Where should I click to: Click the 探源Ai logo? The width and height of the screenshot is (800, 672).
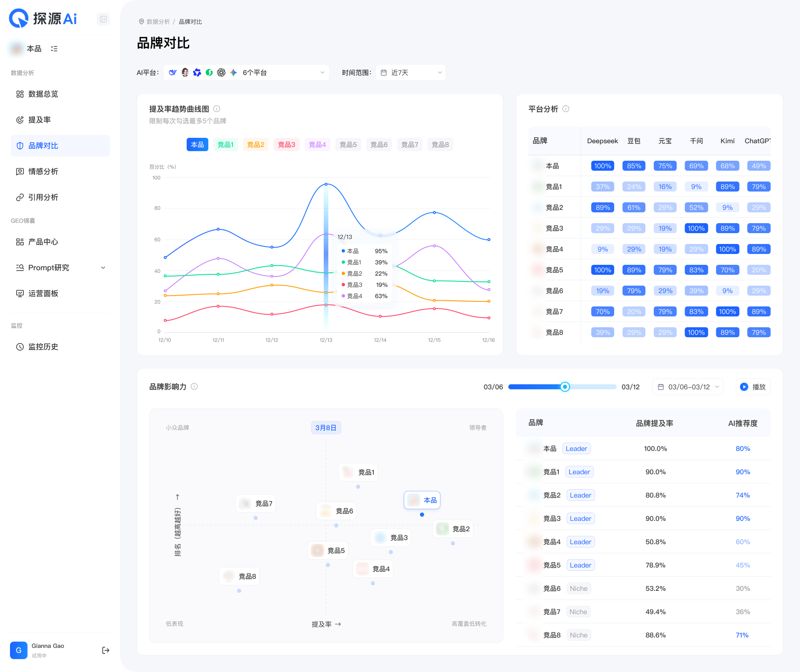coord(43,18)
